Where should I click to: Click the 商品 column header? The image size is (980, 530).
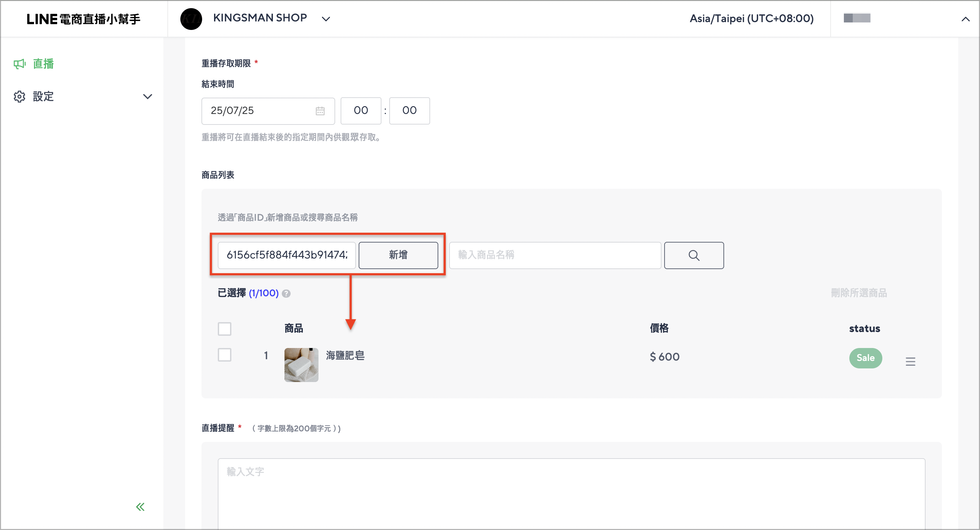294,328
